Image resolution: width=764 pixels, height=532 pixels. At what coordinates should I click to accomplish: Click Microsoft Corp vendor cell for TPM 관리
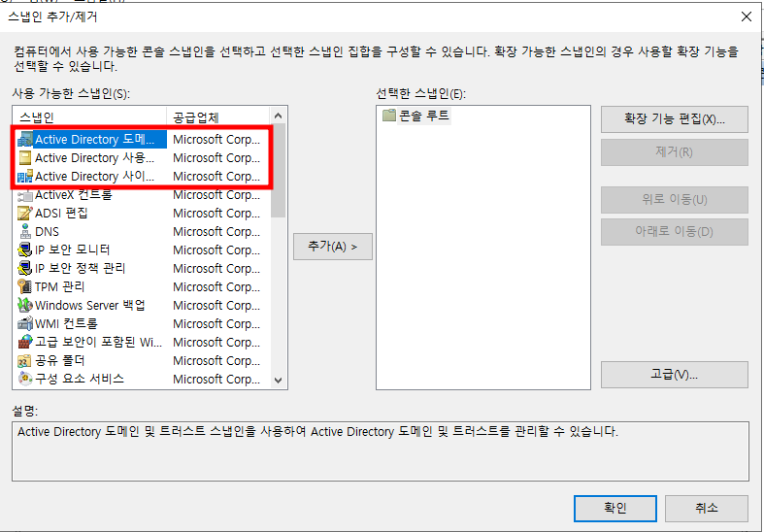pos(216,287)
